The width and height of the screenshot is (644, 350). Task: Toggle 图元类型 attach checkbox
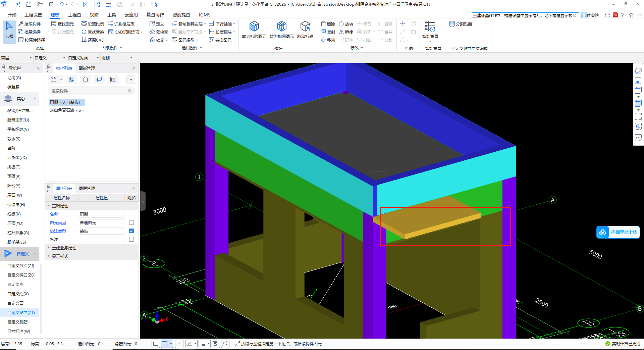tap(131, 222)
